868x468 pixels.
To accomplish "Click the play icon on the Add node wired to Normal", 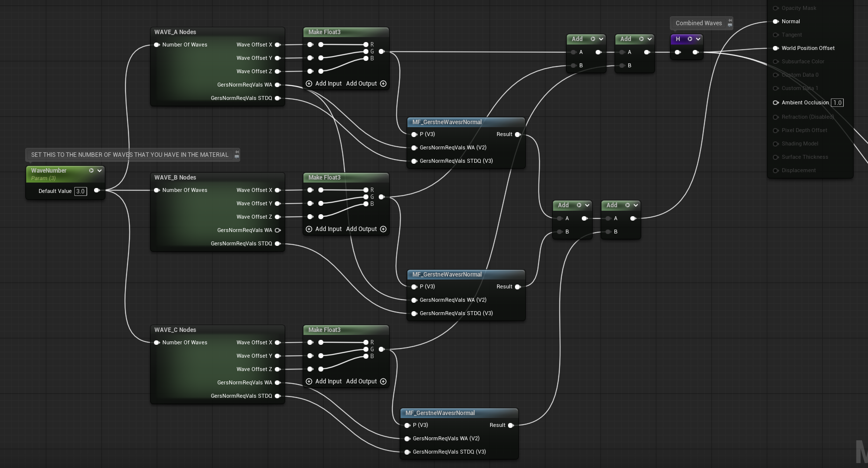I will (x=627, y=205).
